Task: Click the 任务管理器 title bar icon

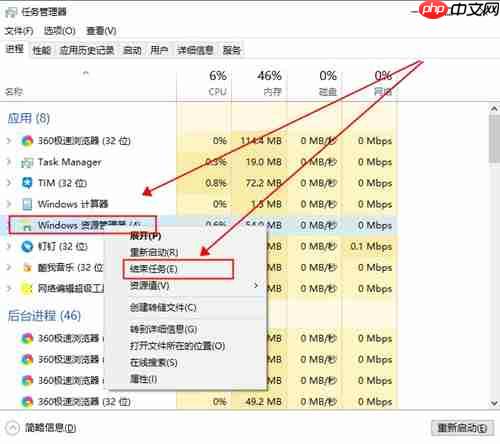Action: pos(11,12)
